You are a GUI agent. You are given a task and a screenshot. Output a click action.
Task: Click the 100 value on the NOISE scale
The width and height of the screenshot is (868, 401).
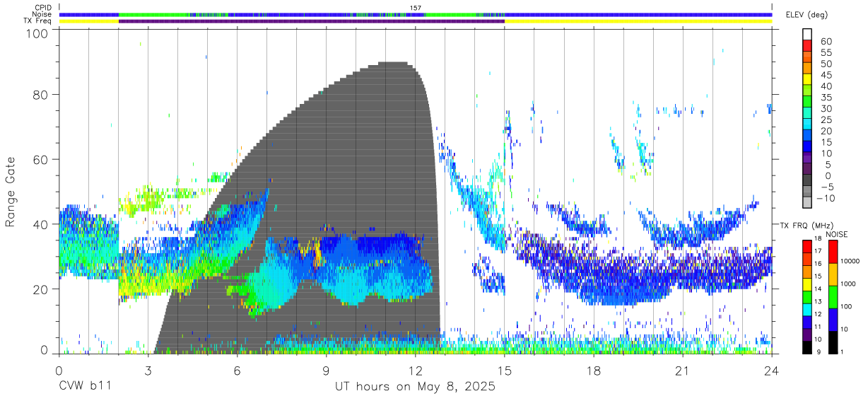pyautogui.click(x=848, y=306)
